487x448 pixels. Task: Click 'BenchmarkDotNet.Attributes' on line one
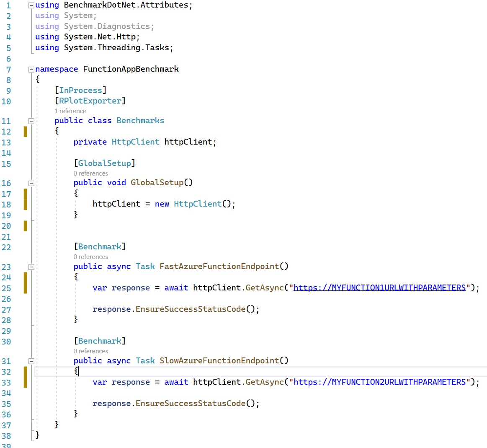pyautogui.click(x=126, y=5)
